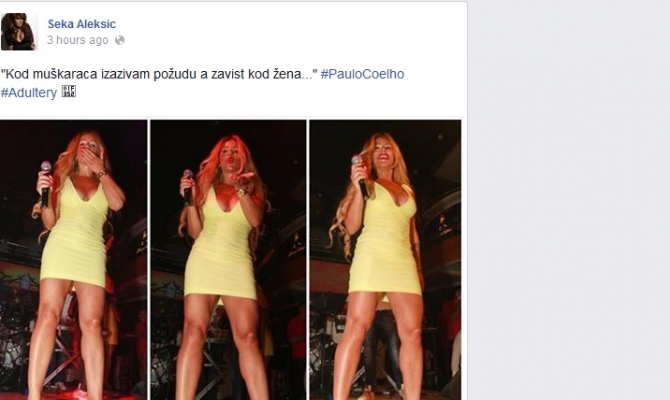670x400 pixels.
Task: Click the word "zavist" in the post caption
Action: 227,74
